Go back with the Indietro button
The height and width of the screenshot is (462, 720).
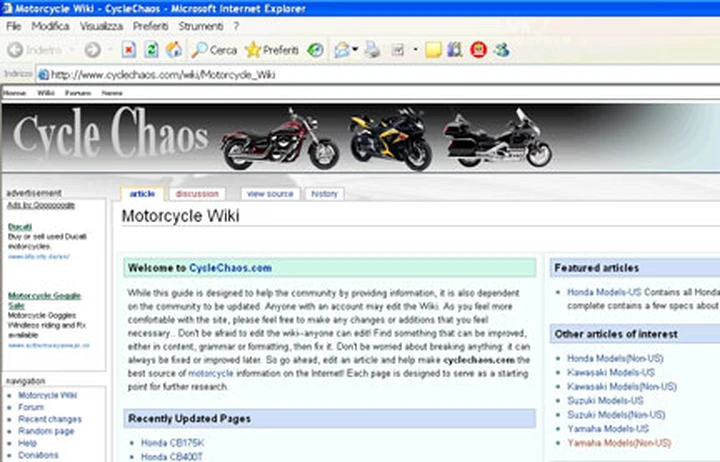pos(34,50)
